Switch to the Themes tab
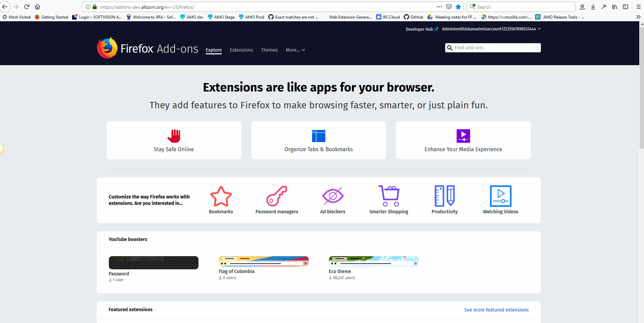The height and width of the screenshot is (323, 644). (x=269, y=50)
